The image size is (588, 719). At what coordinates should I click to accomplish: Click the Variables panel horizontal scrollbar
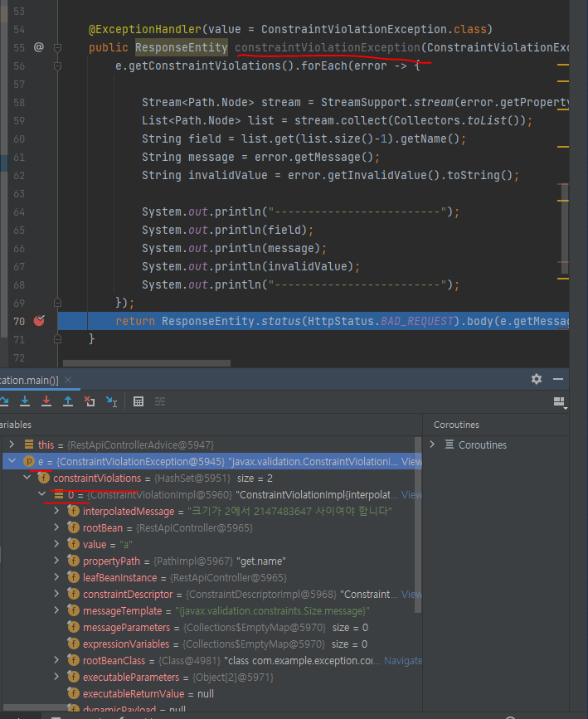[x=36, y=707]
